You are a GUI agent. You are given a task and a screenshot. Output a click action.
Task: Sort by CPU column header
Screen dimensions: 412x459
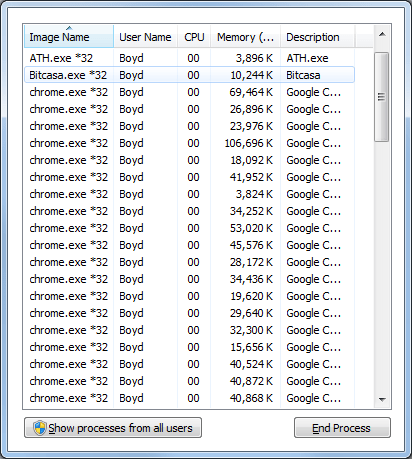pyautogui.click(x=194, y=37)
